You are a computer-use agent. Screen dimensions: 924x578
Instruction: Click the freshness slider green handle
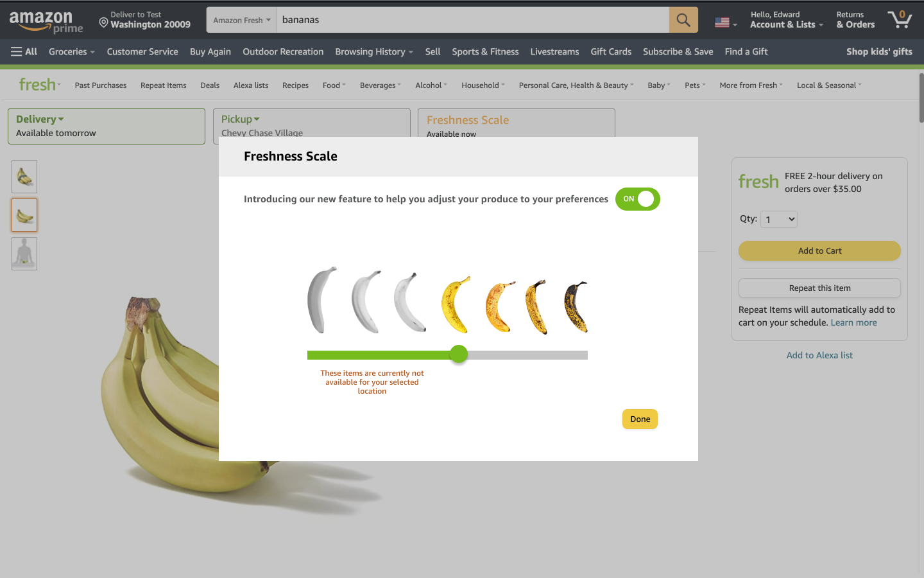[459, 354]
